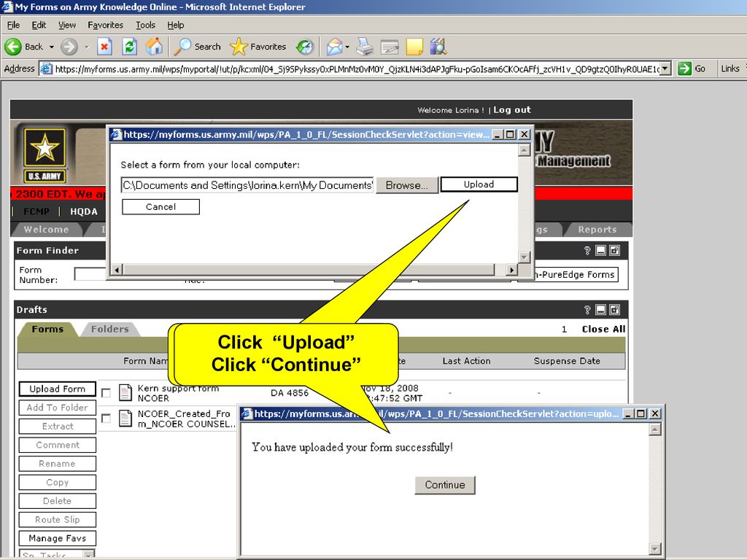Click page icon beside the address URL
Screen dimensions: 747x560
pos(46,69)
